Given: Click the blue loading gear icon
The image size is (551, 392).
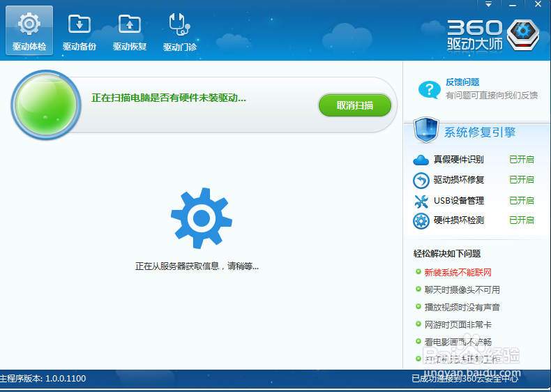Looking at the screenshot, I should [202, 218].
